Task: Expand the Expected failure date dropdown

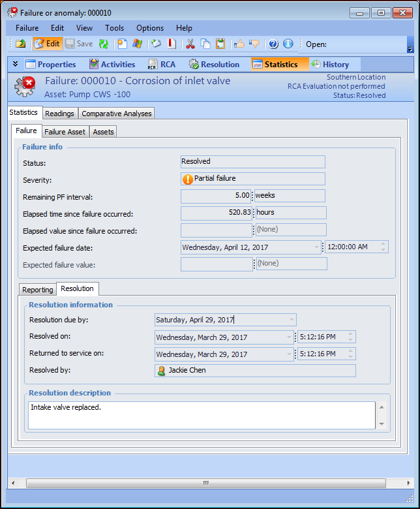Action: coord(316,247)
